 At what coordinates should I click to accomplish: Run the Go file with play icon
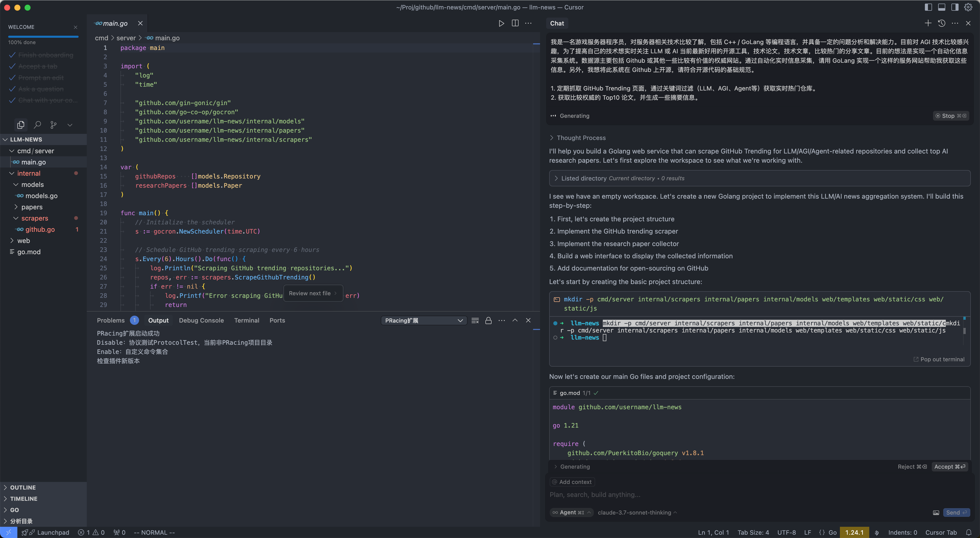pyautogui.click(x=501, y=23)
